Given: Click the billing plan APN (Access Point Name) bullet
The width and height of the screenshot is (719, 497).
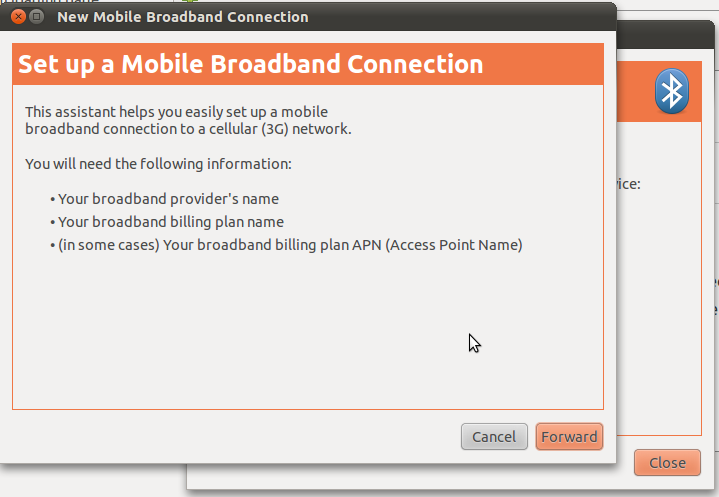Looking at the screenshot, I should click(x=290, y=245).
